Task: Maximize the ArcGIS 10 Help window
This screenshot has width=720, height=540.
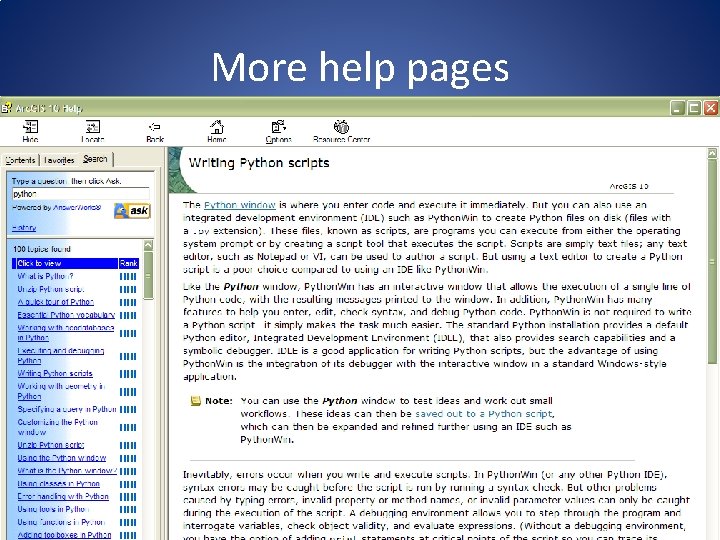Action: click(694, 108)
